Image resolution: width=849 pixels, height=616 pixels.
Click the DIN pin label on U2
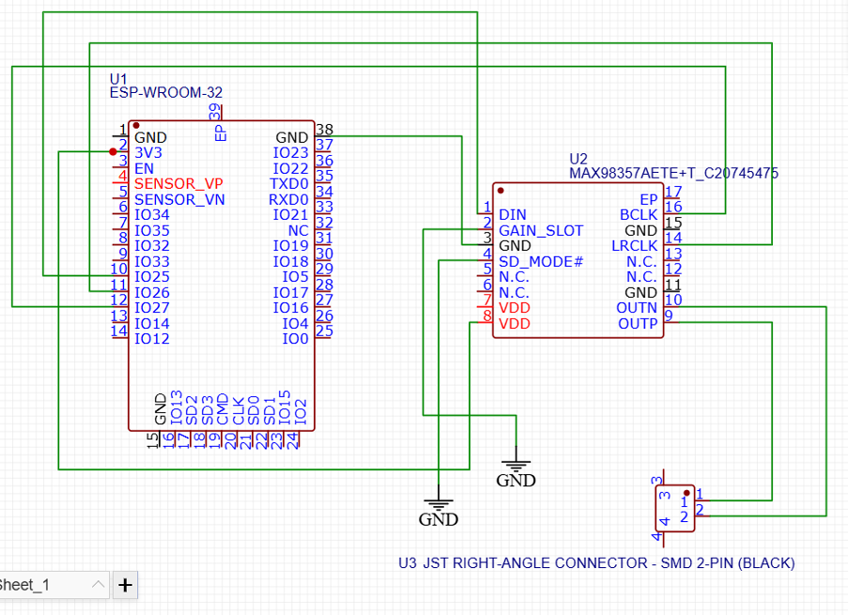[x=513, y=215]
